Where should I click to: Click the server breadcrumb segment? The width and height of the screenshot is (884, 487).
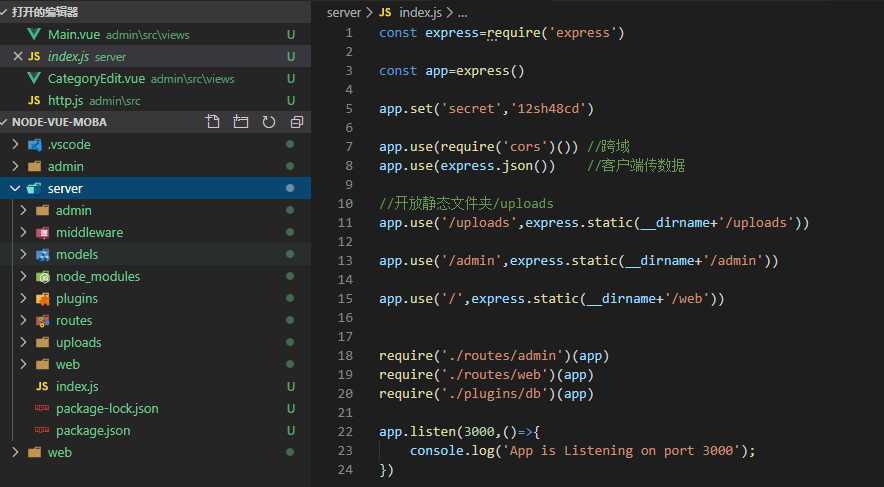click(343, 12)
